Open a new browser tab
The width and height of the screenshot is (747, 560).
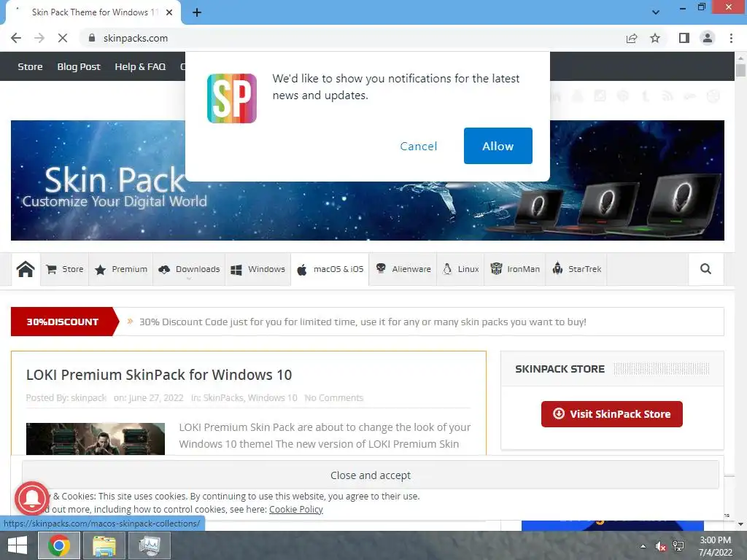(197, 12)
